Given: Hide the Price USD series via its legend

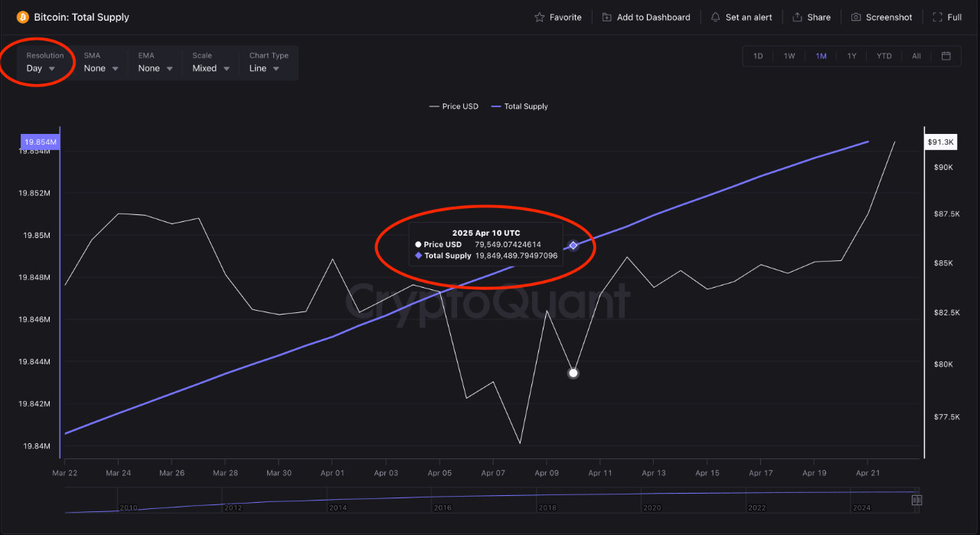Looking at the screenshot, I should tap(454, 106).
